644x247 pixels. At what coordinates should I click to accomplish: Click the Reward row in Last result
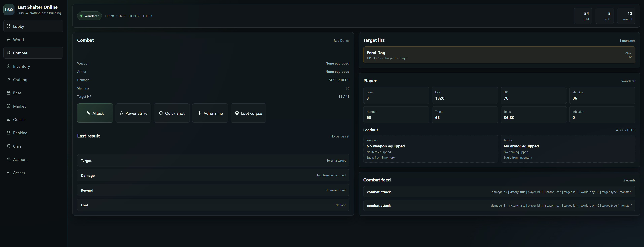213,190
